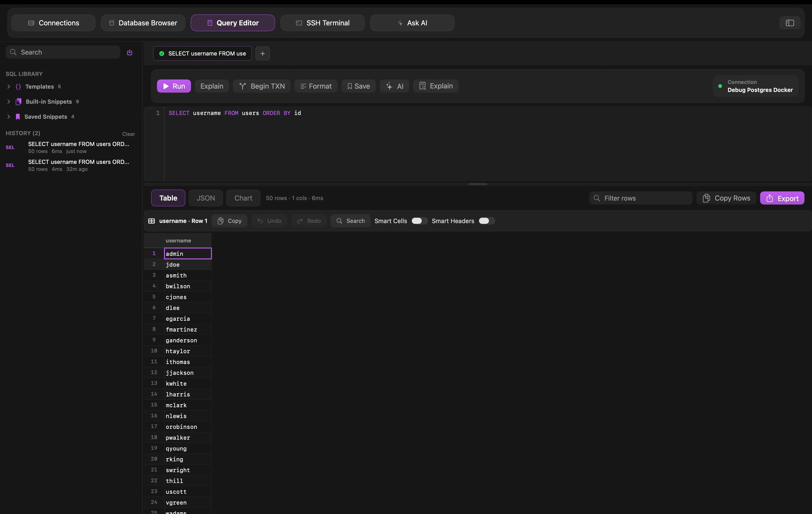
Task: Run the current query
Action: tap(174, 86)
